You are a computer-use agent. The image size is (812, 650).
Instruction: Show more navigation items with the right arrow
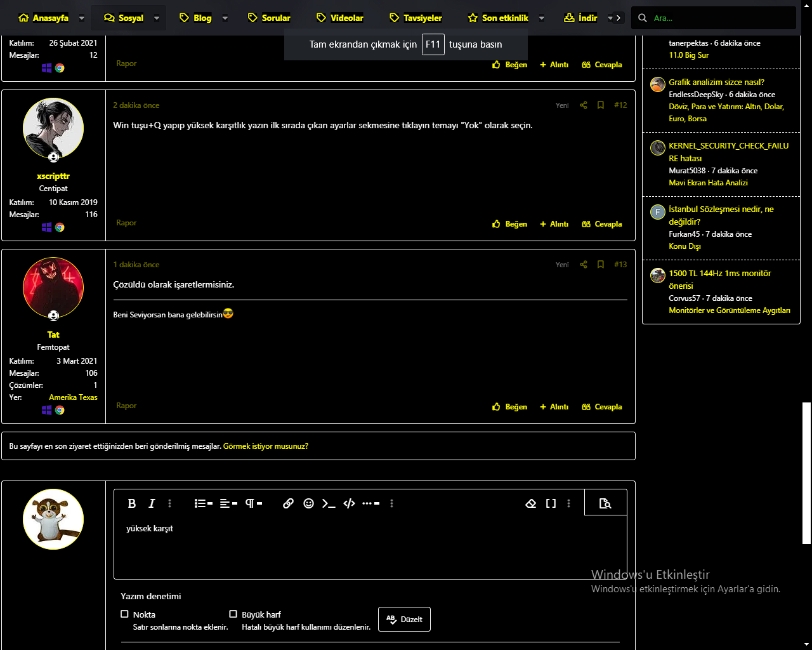tap(619, 18)
